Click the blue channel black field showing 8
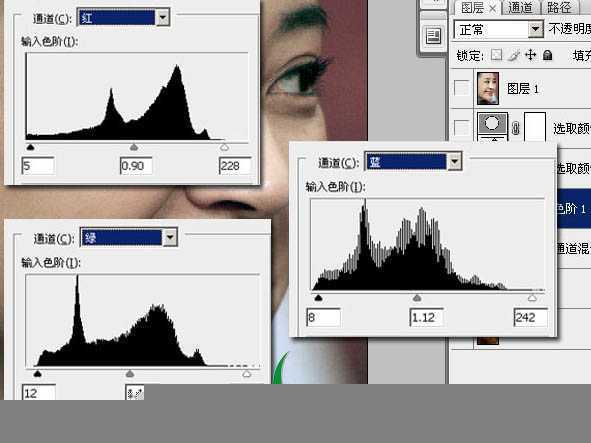 324,317
